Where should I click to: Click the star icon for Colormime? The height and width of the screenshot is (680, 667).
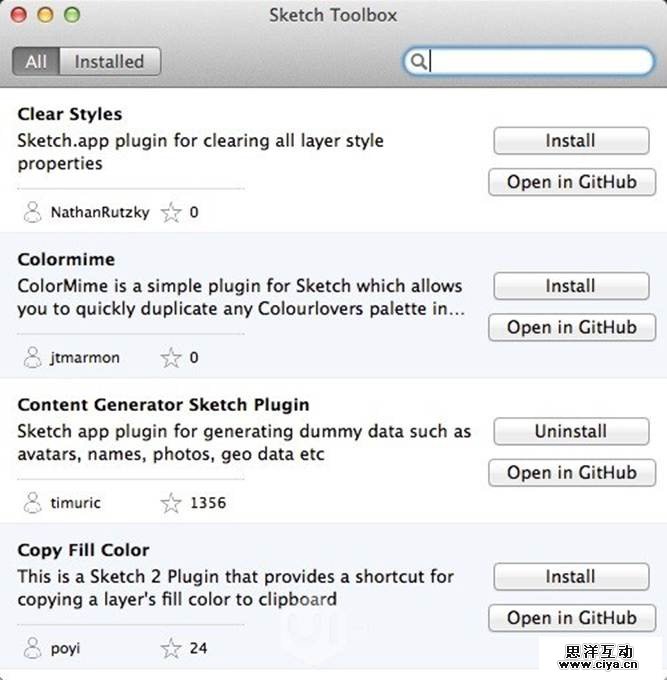pos(172,357)
